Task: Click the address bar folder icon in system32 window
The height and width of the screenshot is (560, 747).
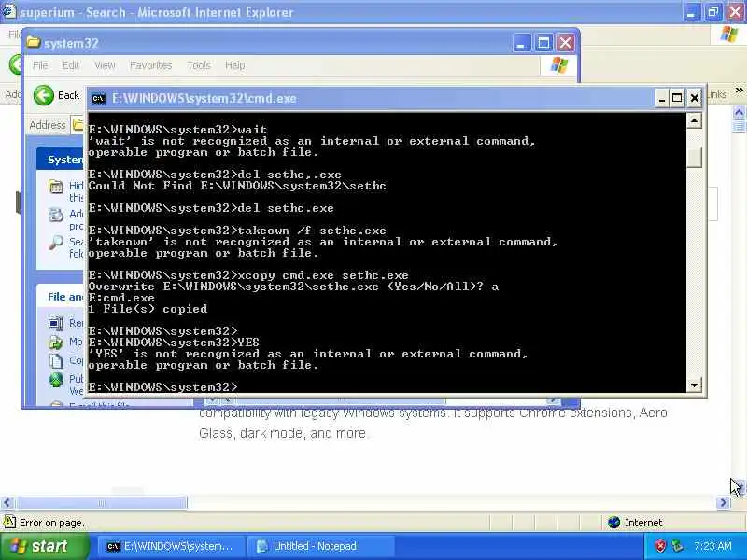Action: coord(78,125)
